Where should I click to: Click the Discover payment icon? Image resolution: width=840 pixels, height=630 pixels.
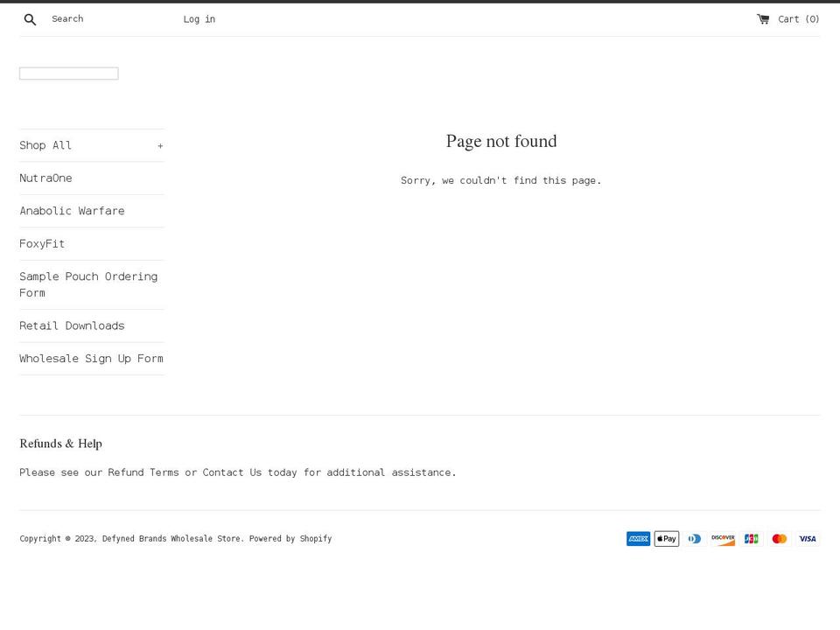pyautogui.click(x=723, y=538)
